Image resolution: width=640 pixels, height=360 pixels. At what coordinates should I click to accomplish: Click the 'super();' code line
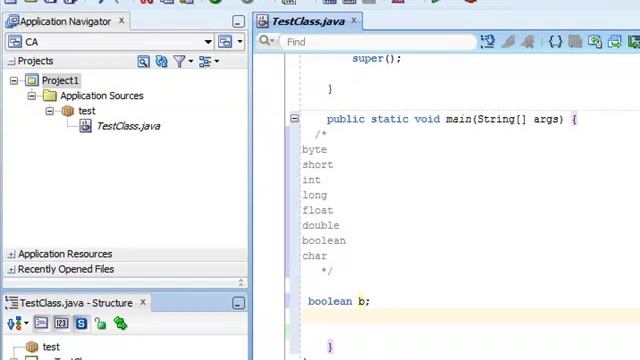tap(377, 58)
